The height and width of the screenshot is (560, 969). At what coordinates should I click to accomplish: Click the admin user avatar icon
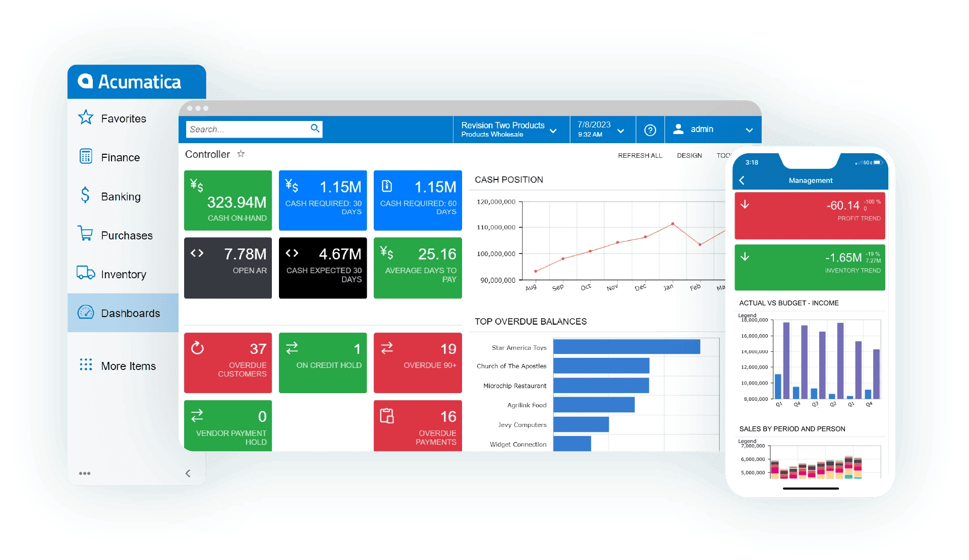pyautogui.click(x=678, y=130)
